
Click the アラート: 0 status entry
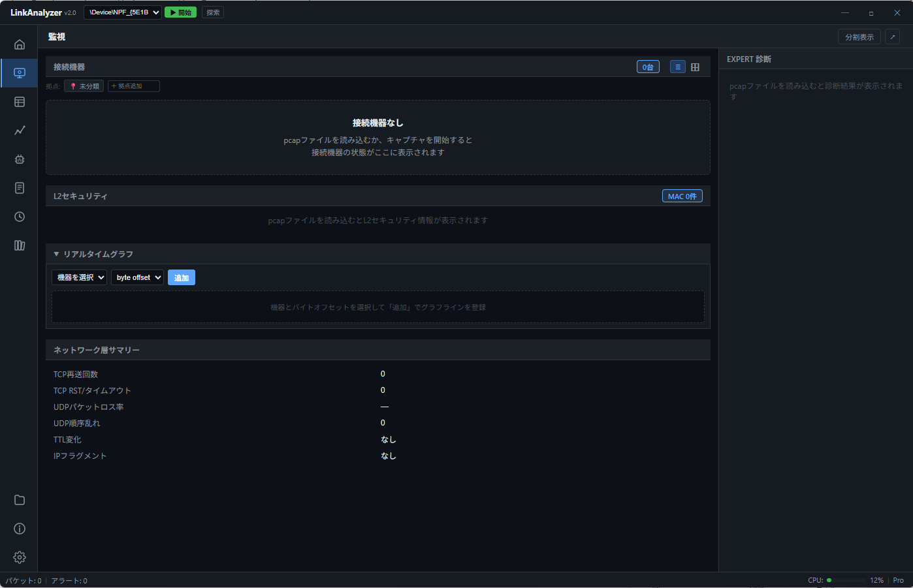coord(69,581)
